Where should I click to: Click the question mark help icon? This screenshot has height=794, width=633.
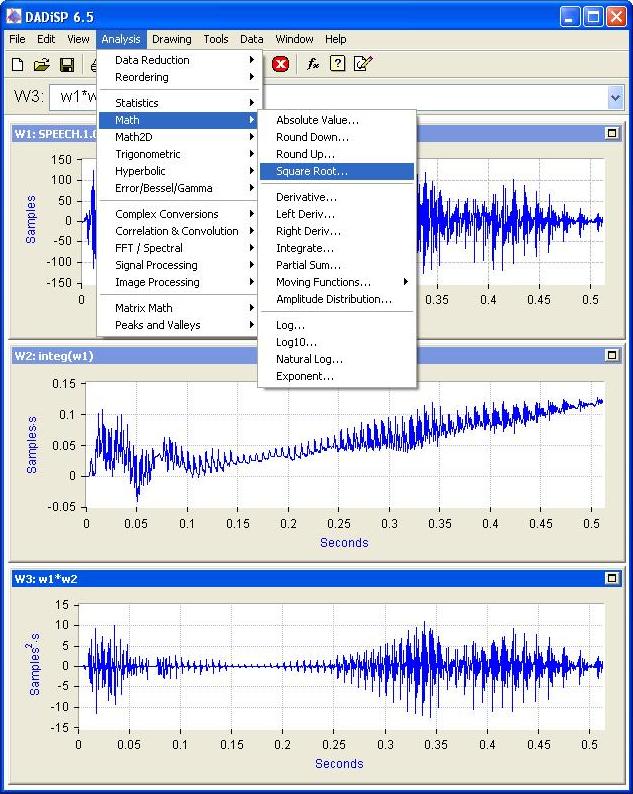(x=337, y=64)
